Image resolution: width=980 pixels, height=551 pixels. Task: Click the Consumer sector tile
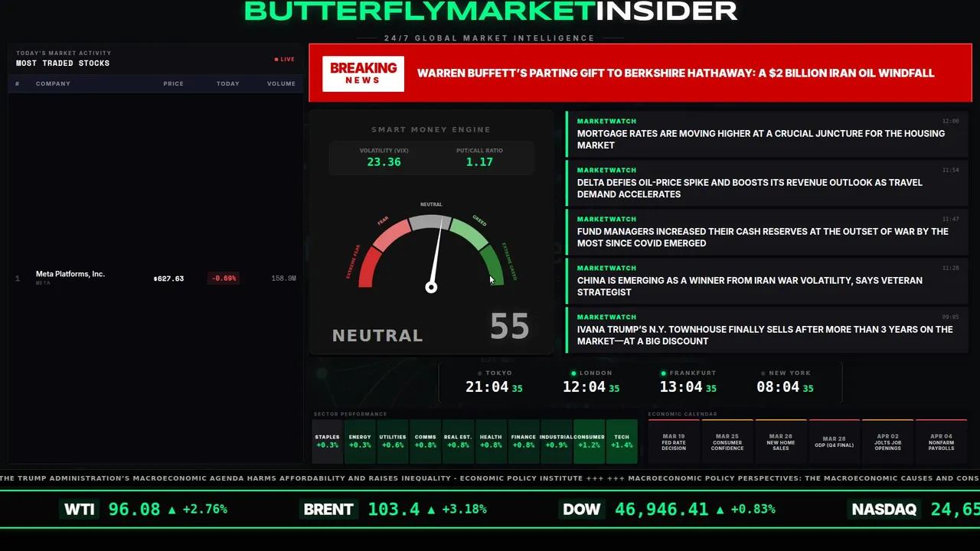click(x=589, y=442)
